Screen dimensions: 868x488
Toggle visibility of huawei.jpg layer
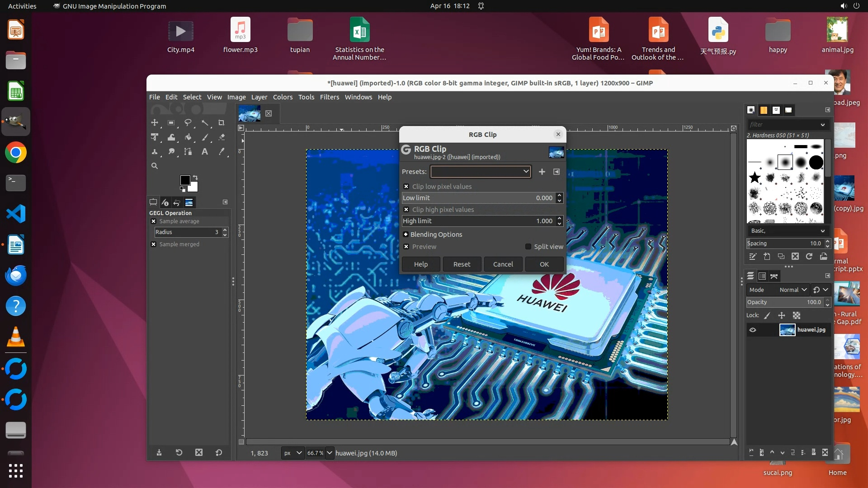click(753, 330)
